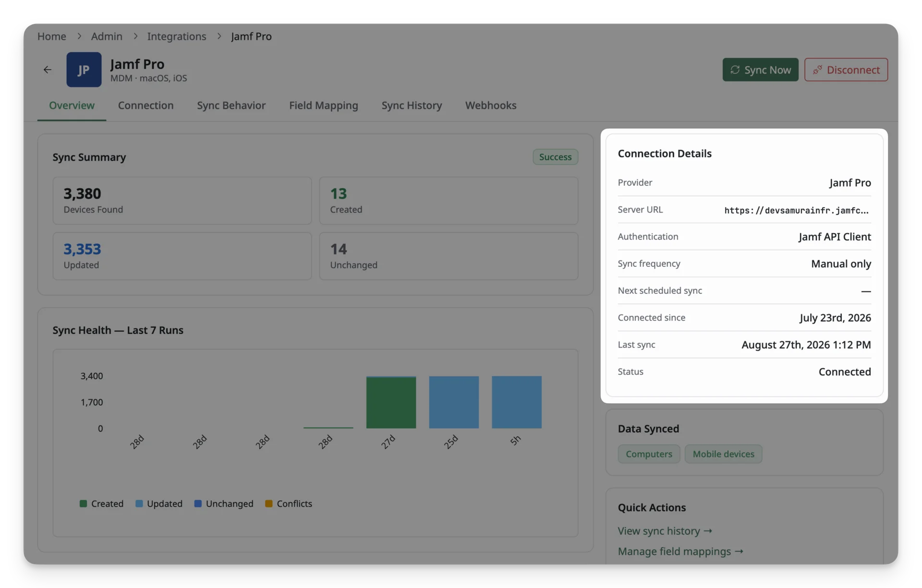
Task: Open Integrations breadcrumb link
Action: point(176,36)
